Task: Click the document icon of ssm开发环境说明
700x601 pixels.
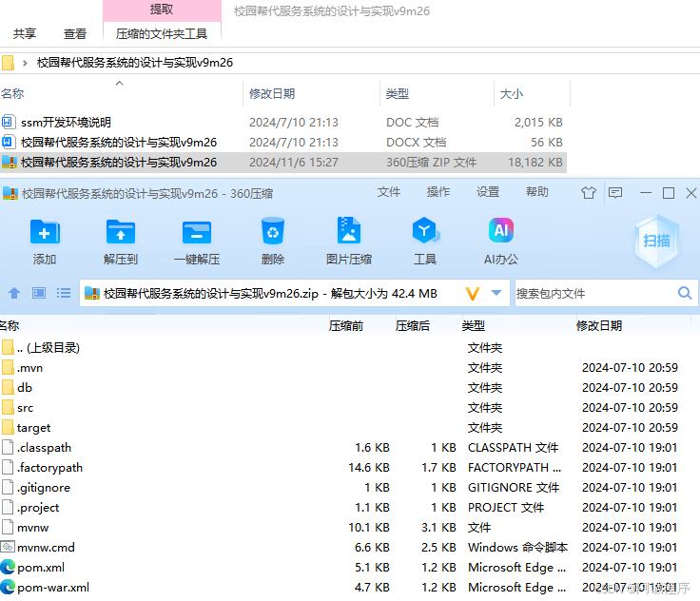Action: [x=8, y=122]
